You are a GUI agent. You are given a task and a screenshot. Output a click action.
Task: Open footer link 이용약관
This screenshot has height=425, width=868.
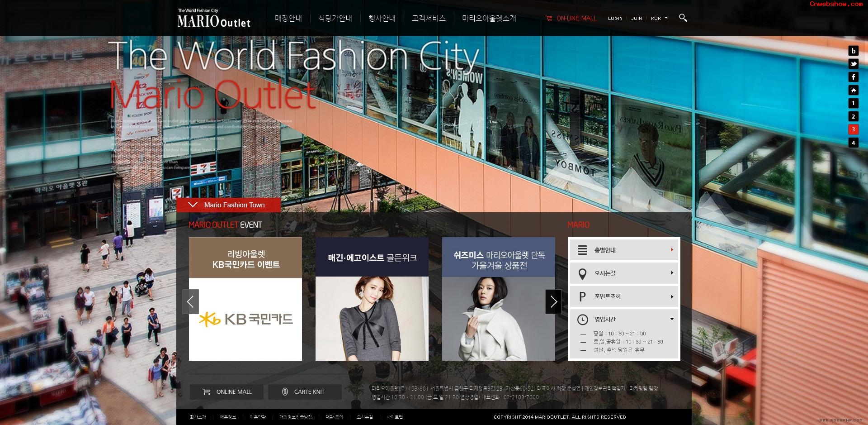[258, 417]
